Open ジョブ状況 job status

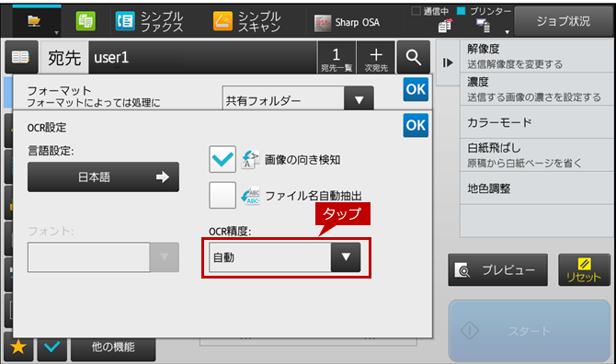pyautogui.click(x=563, y=21)
